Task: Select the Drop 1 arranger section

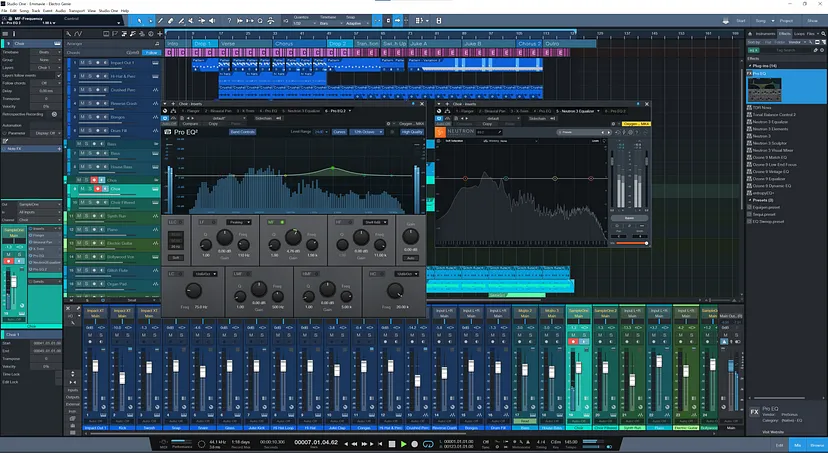Action: pos(204,43)
